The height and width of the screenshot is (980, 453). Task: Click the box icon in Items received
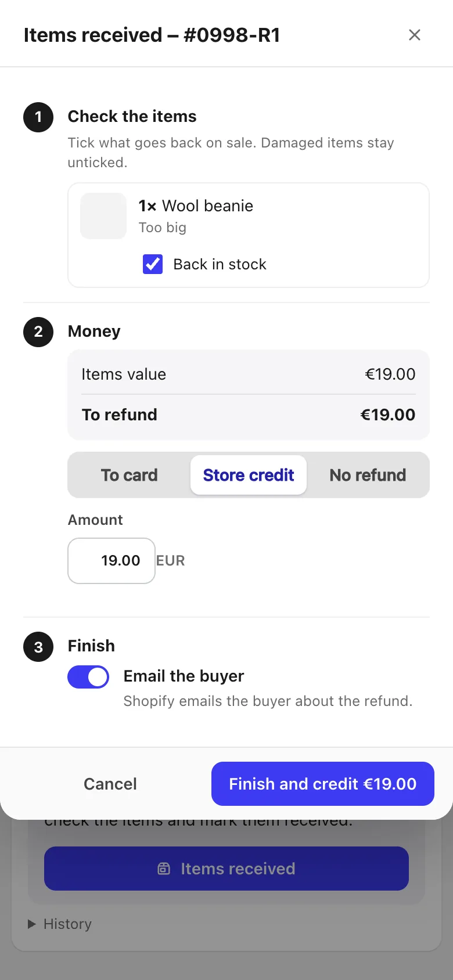pos(164,869)
